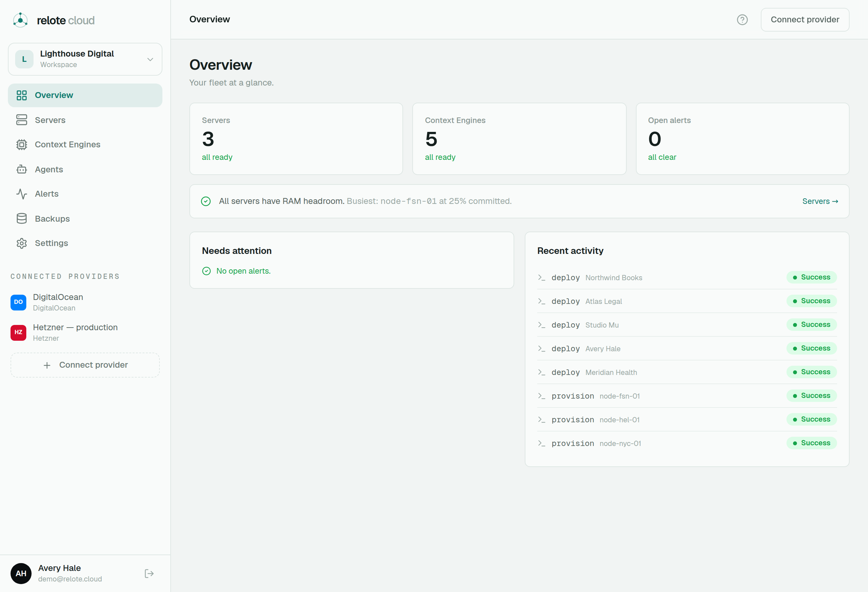Select DigitalOcean provider entry name
Image resolution: width=868 pixels, height=592 pixels.
[58, 297]
